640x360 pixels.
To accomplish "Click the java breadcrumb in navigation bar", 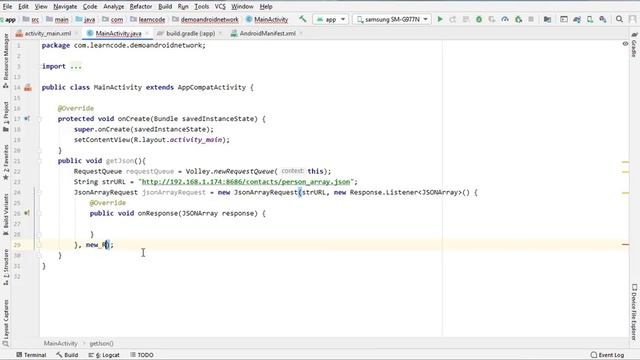I will point(85,20).
